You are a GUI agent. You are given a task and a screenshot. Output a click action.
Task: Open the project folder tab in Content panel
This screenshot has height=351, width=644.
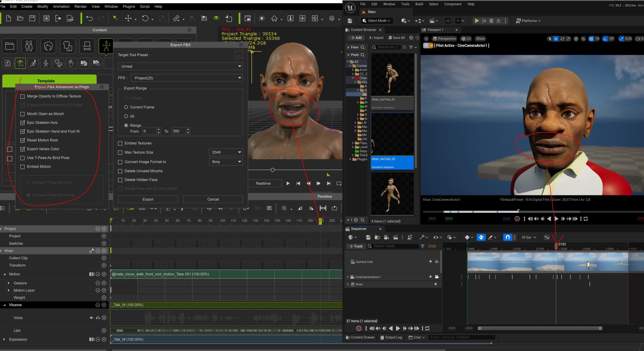pyautogui.click(x=10, y=46)
